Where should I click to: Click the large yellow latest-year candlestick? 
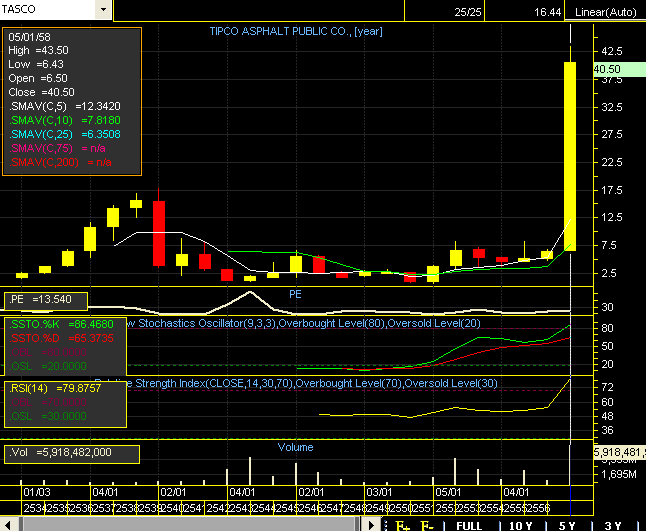[570, 156]
